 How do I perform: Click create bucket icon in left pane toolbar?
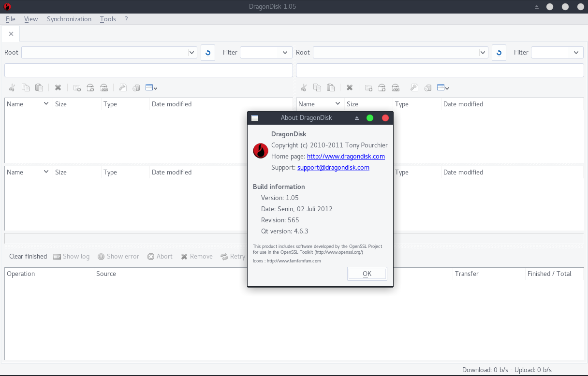click(x=90, y=87)
